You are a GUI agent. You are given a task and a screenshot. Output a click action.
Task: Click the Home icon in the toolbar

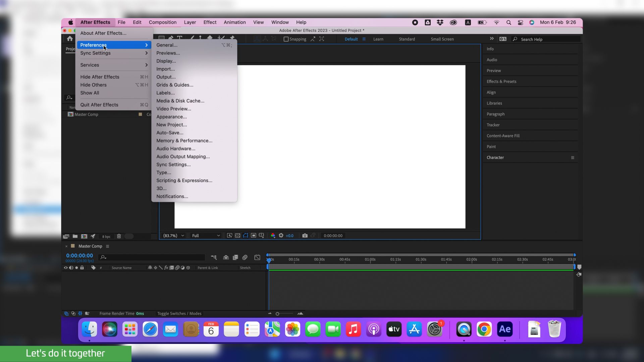pos(70,39)
